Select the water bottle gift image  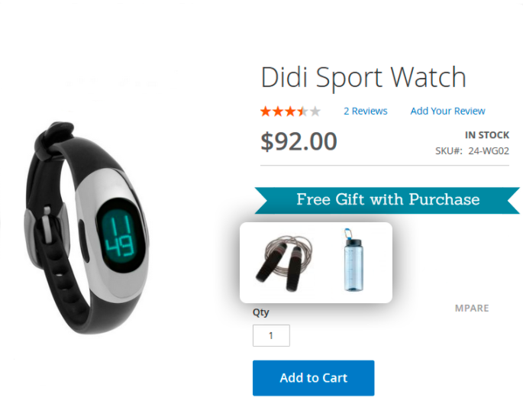tap(354, 260)
